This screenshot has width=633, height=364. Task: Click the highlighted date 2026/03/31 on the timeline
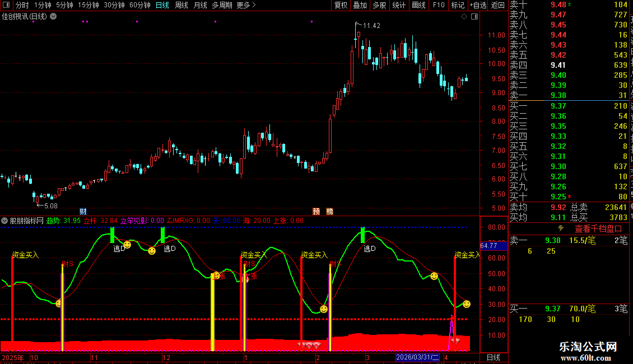[417, 357]
